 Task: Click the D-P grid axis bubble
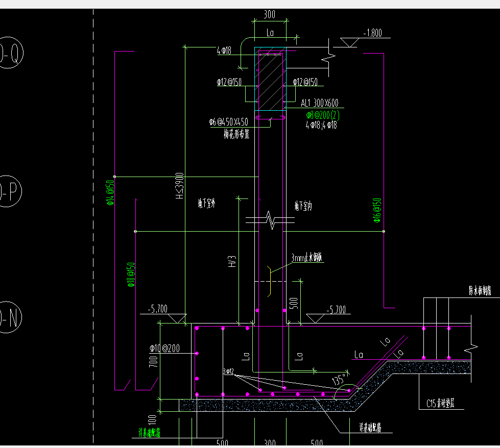click(x=10, y=191)
